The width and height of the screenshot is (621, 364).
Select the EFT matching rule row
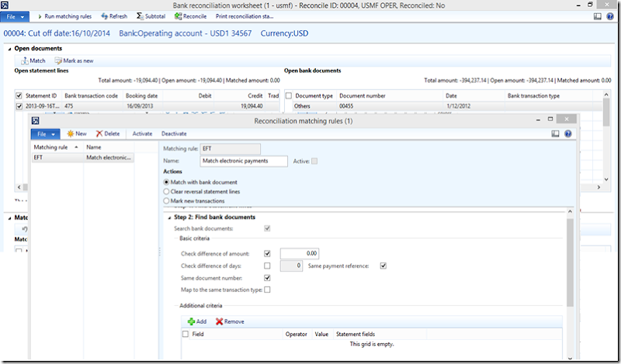pyautogui.click(x=82, y=158)
